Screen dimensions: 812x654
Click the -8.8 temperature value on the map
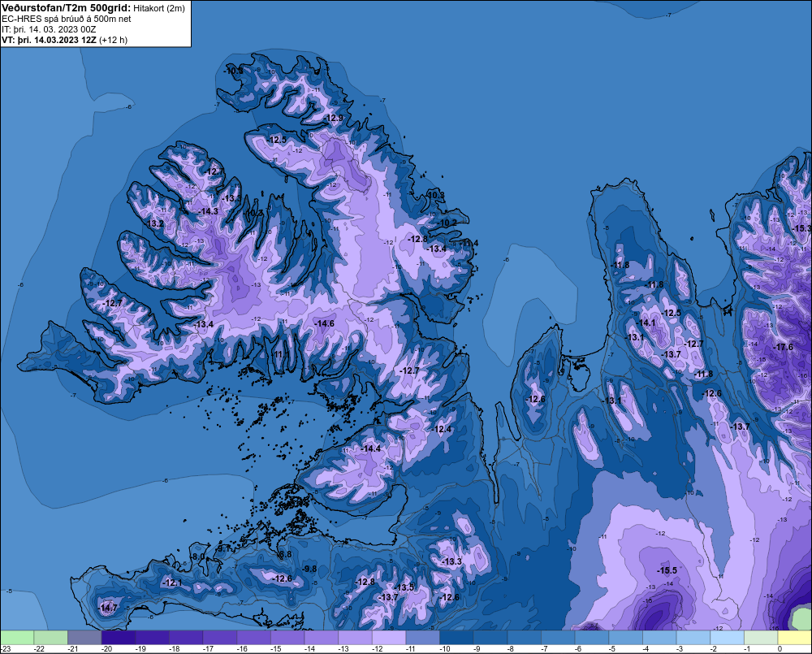tap(284, 555)
